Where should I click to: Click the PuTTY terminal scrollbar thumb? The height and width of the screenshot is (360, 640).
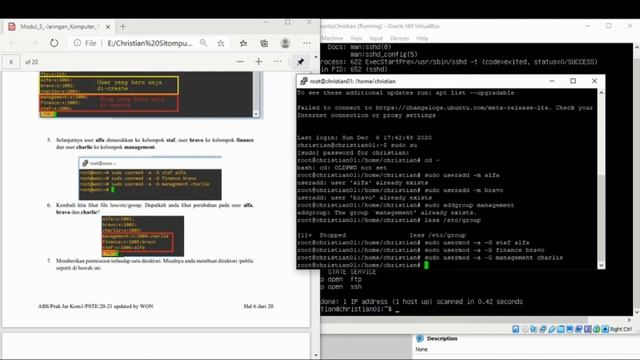[601, 218]
